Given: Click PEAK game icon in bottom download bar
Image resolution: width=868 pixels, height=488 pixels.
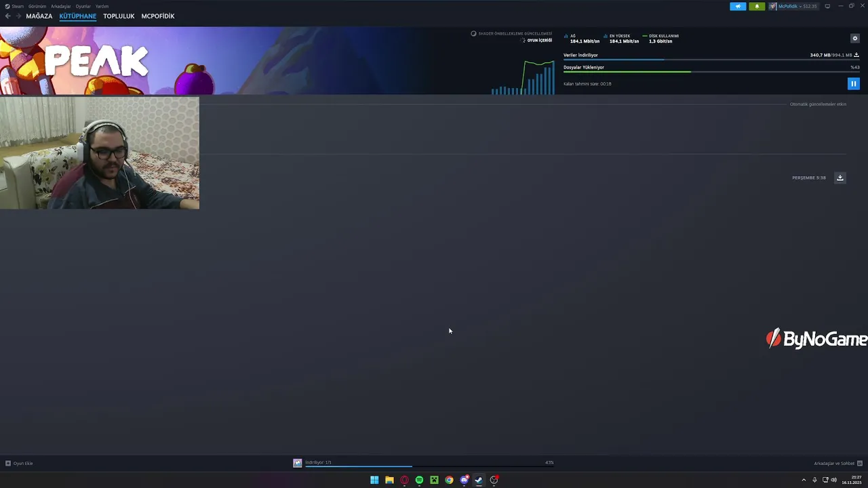Looking at the screenshot, I should [x=298, y=463].
